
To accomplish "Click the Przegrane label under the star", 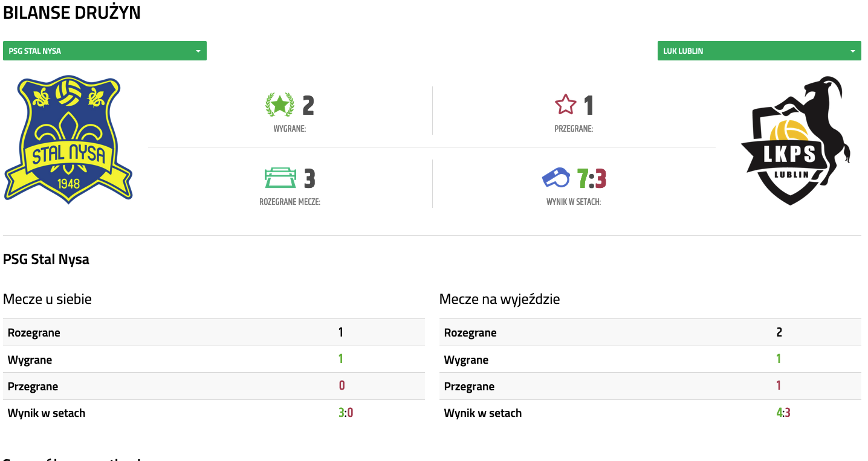I will (x=574, y=129).
